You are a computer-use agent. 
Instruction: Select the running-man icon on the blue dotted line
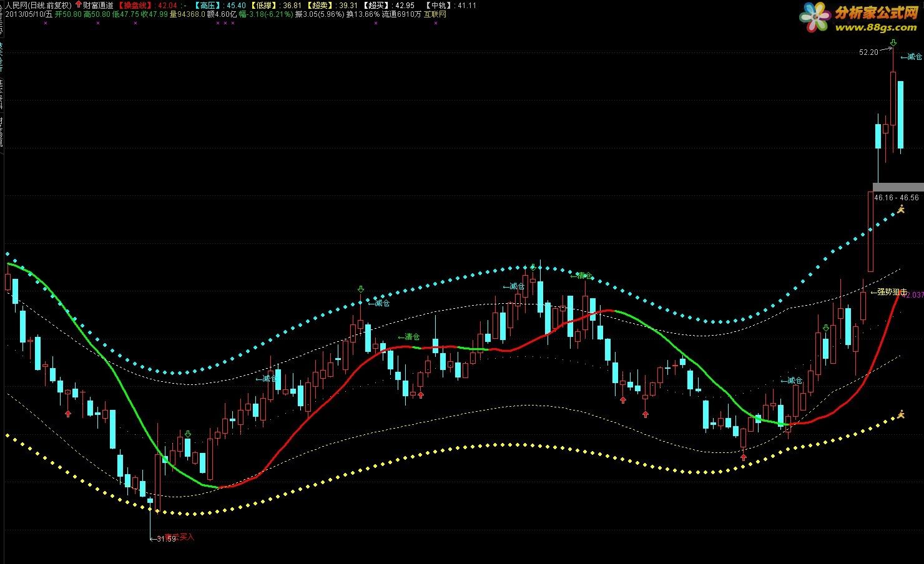901,210
